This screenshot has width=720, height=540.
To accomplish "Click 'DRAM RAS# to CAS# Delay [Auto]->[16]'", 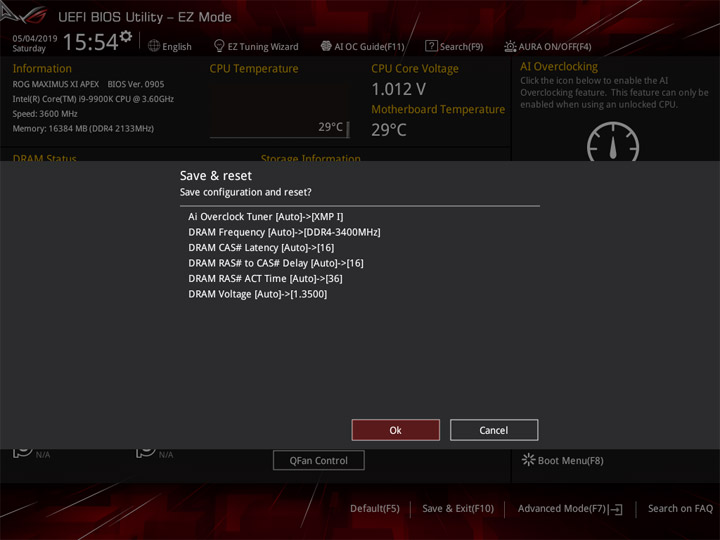I will click(276, 263).
